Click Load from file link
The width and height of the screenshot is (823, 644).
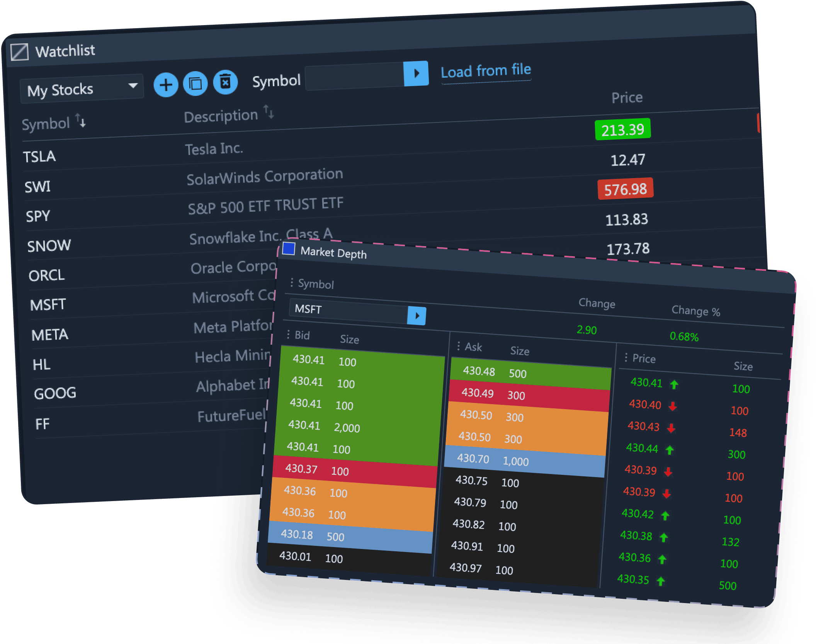(486, 71)
